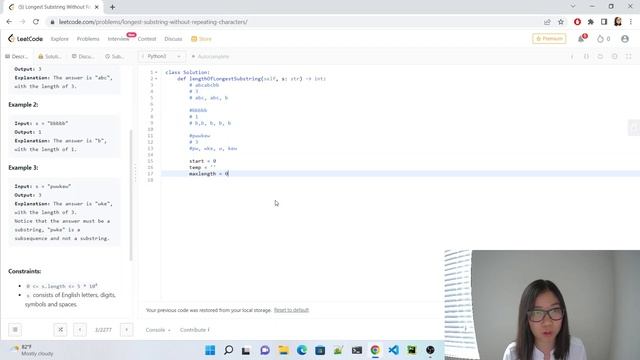Viewport: 640px width, 360px height.
Task: Open the Discuss menu item
Action: (173, 39)
